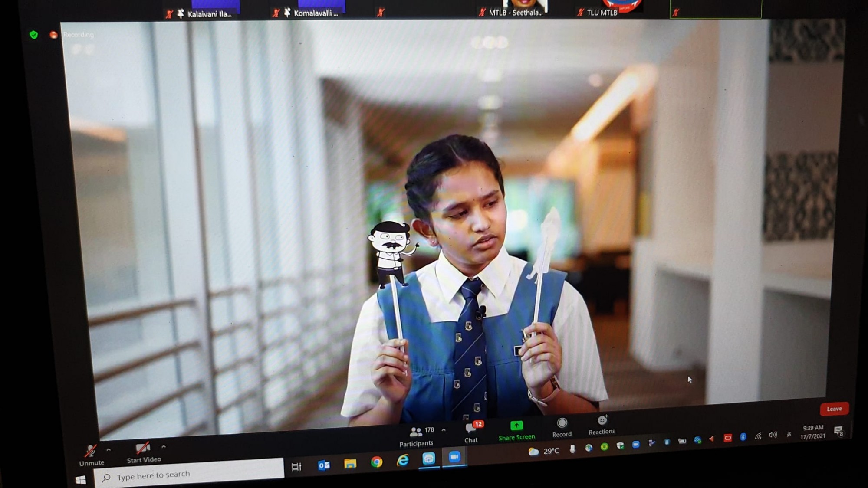Click the input language indicator in the tray
This screenshot has width=868, height=488.
(x=789, y=434)
